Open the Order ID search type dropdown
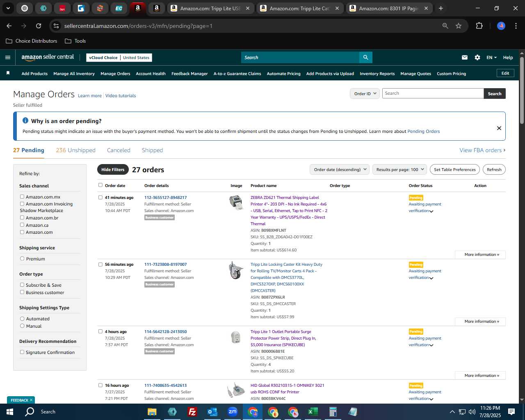The height and width of the screenshot is (420, 525). click(365, 94)
